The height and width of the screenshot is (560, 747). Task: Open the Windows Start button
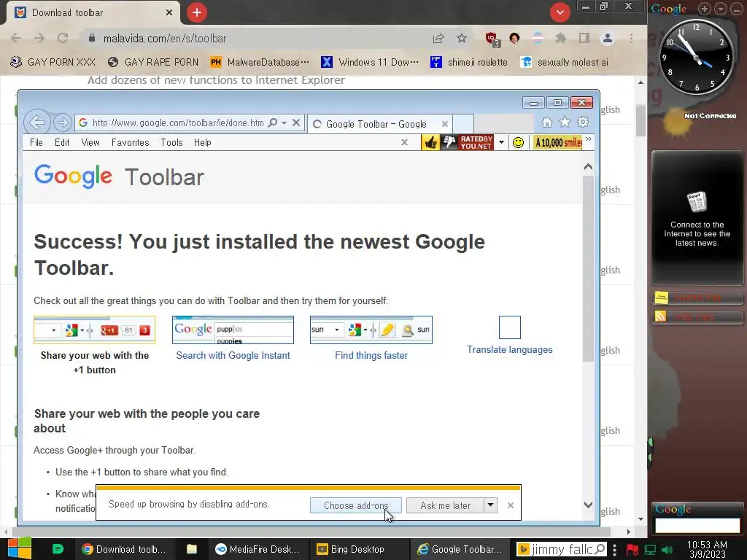point(19,548)
